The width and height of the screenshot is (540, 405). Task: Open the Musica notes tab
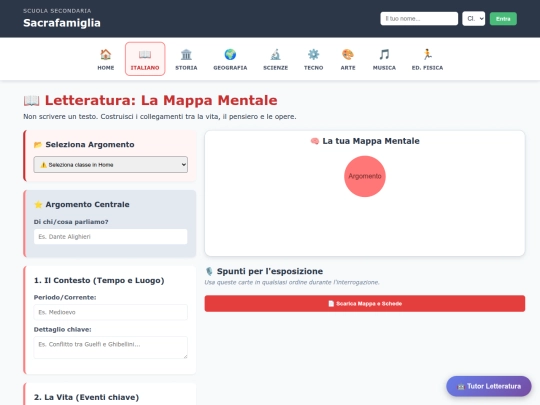(384, 59)
